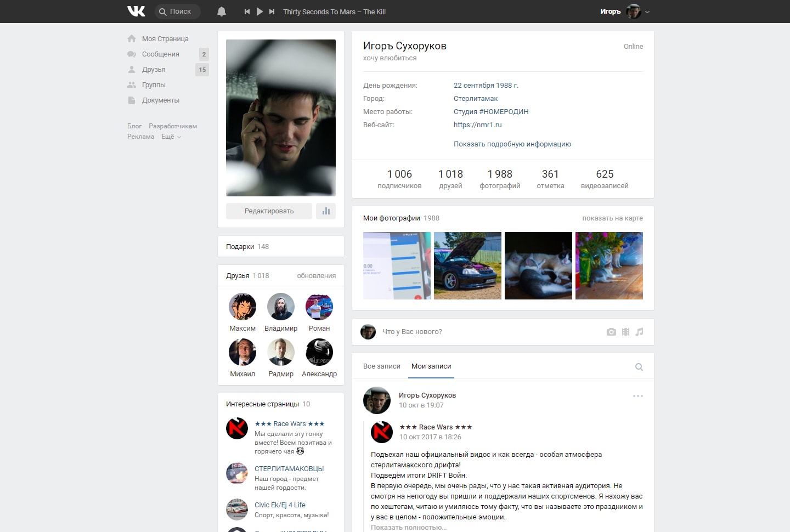Click the Civic Ek/Ej 4 Life community avatar
The width and height of the screenshot is (790, 532).
click(237, 510)
